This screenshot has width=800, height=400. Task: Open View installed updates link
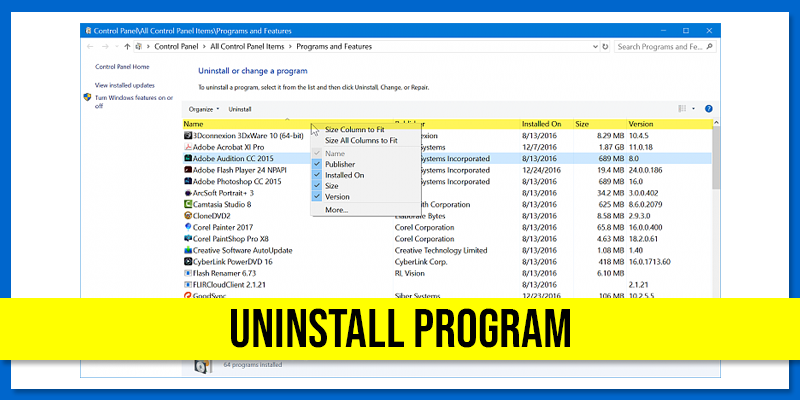[x=124, y=85]
